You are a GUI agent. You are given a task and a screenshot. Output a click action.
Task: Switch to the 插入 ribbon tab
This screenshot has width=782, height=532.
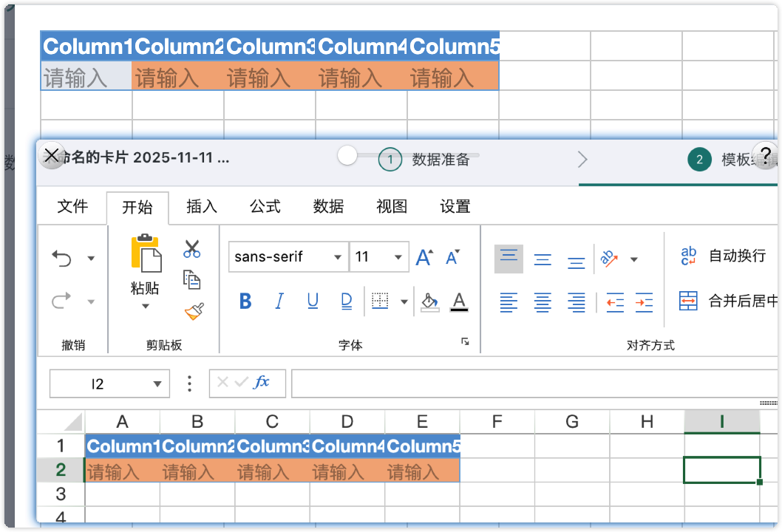click(x=201, y=207)
